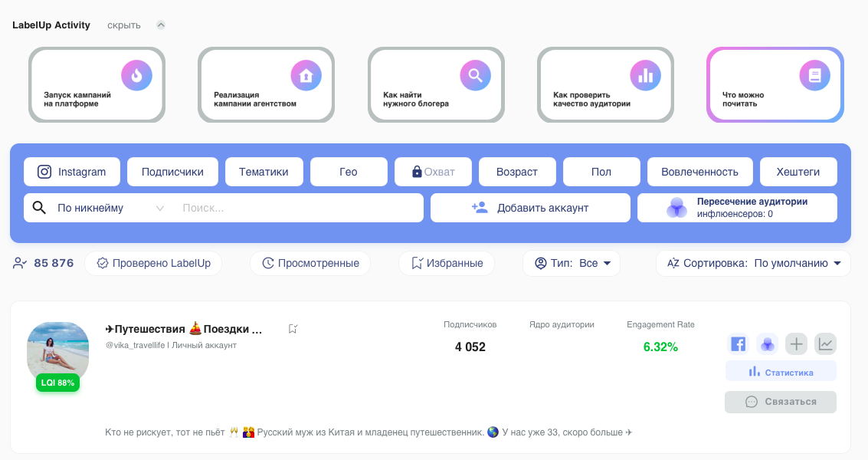868x460 pixels.
Task: Click the plus icon on blogger card
Action: 797,344
